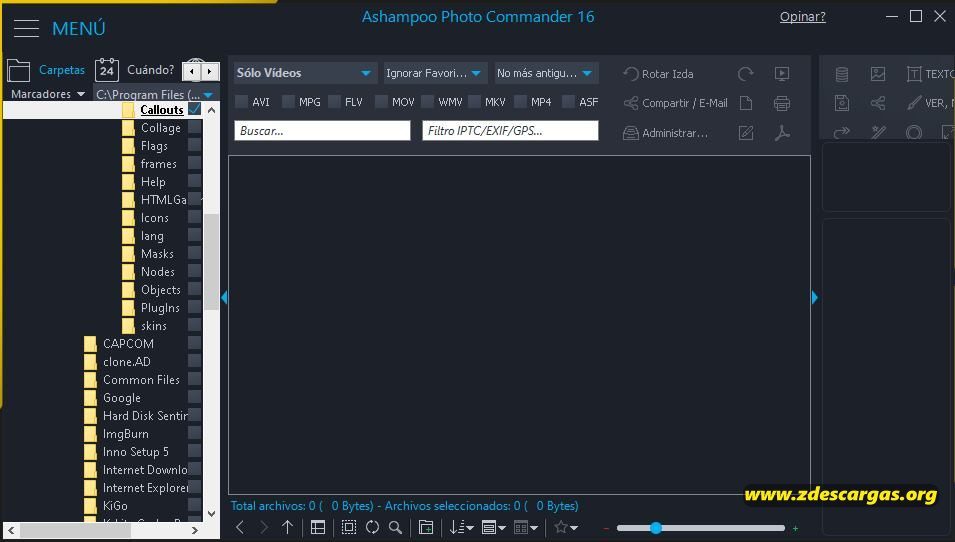
Task: Toggle the FLV format checkbox
Action: (x=334, y=102)
